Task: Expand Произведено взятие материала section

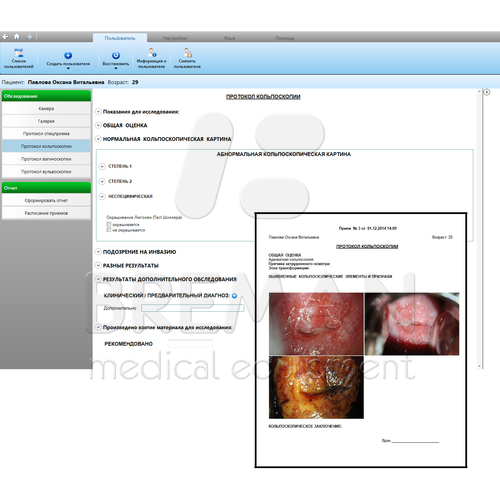Action: pyautogui.click(x=98, y=327)
